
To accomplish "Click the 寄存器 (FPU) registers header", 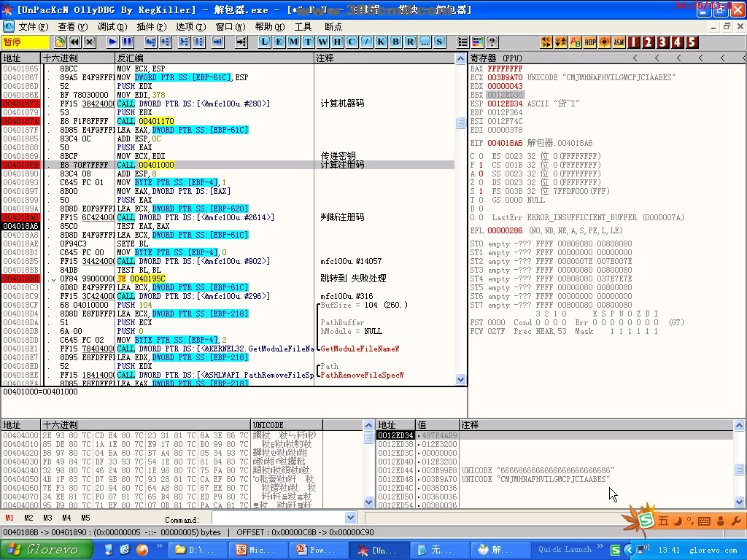I will [x=496, y=58].
